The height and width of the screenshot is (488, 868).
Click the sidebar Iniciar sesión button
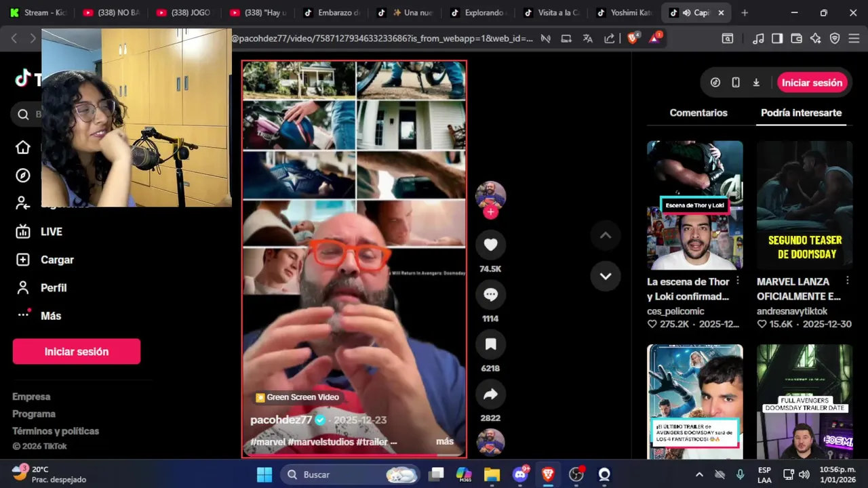[x=77, y=352]
